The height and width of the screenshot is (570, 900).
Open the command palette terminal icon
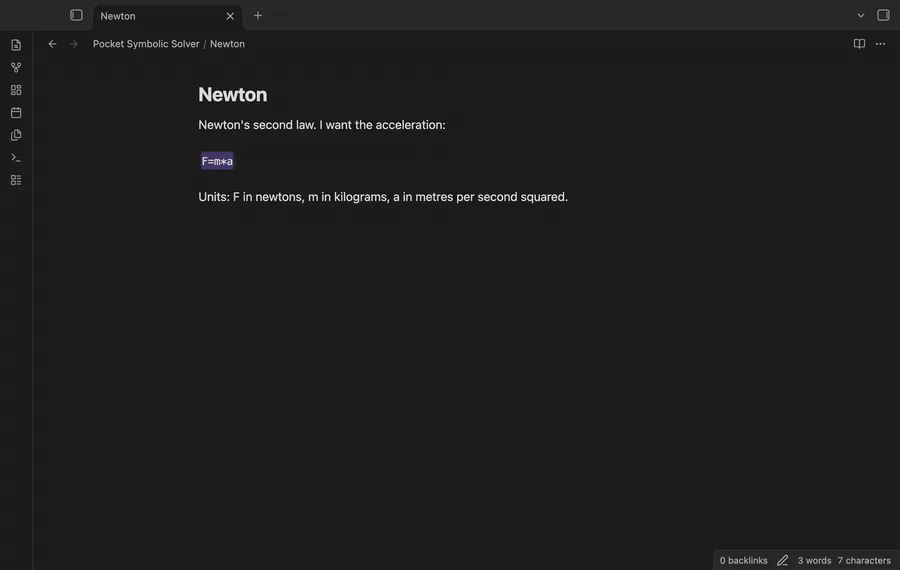16,157
